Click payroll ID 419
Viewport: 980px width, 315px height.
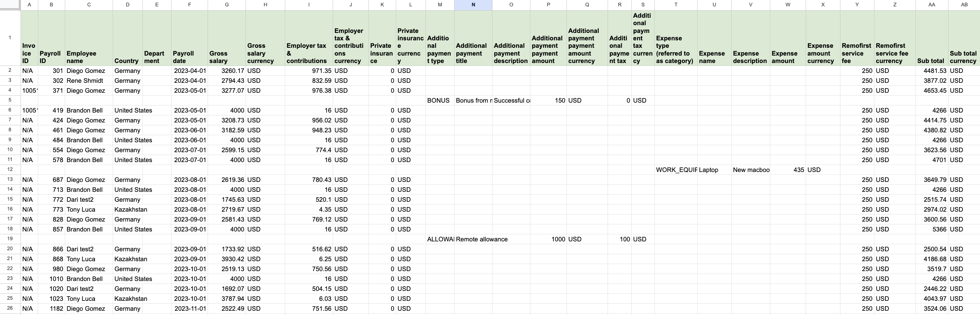51,110
